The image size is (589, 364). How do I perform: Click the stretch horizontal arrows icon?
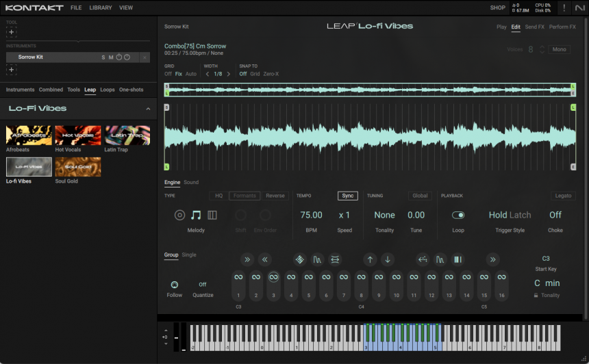[335, 259]
